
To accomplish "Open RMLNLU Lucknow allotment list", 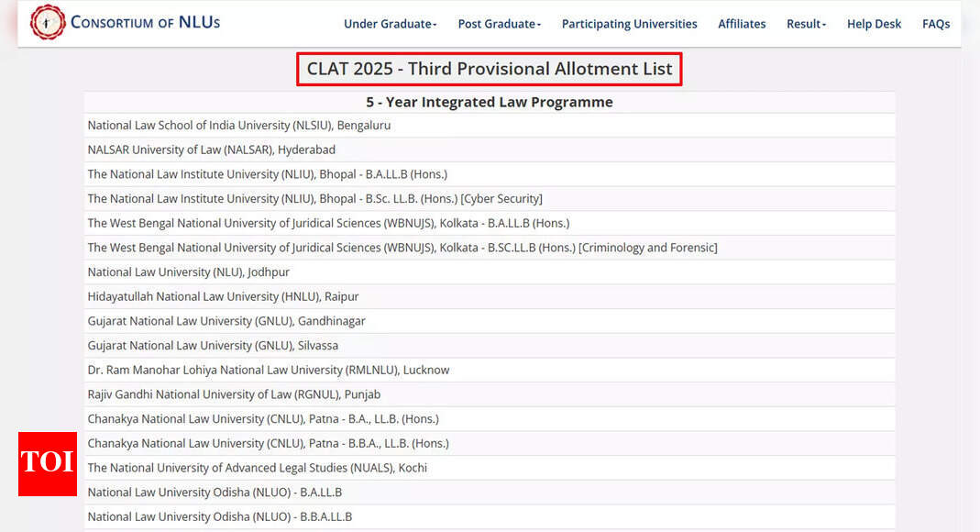I will click(x=268, y=371).
